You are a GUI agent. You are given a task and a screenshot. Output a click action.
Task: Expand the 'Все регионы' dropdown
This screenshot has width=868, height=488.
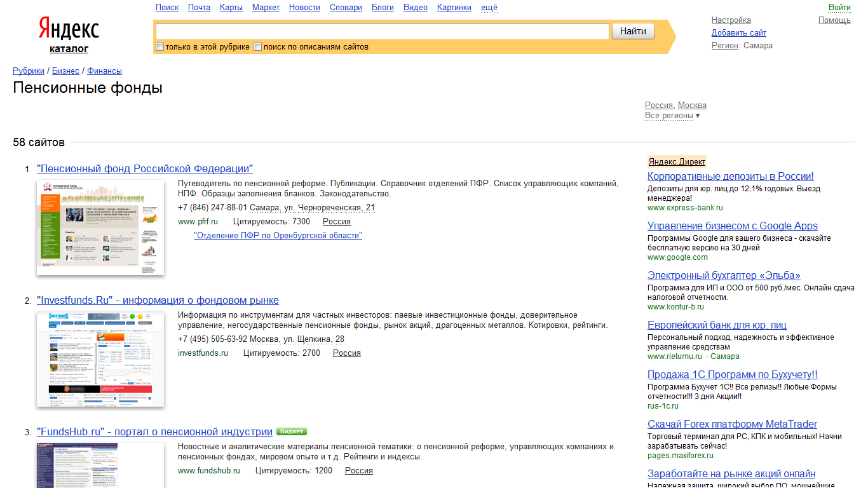coord(672,116)
